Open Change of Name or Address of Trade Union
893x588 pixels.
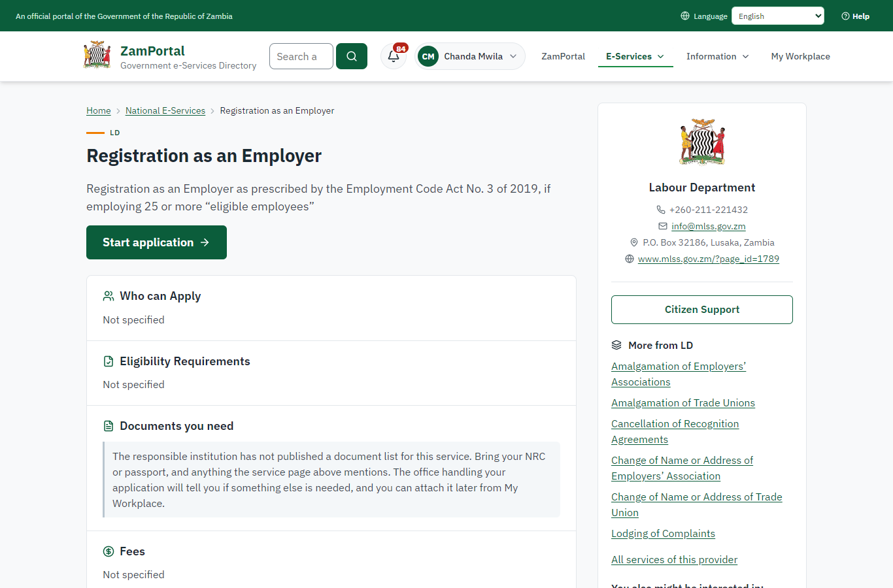(697, 505)
